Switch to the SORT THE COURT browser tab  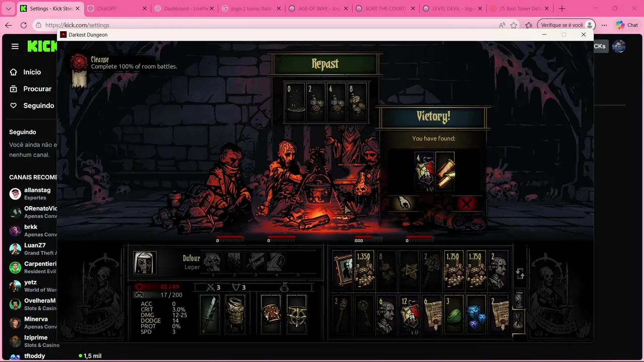pos(385,9)
